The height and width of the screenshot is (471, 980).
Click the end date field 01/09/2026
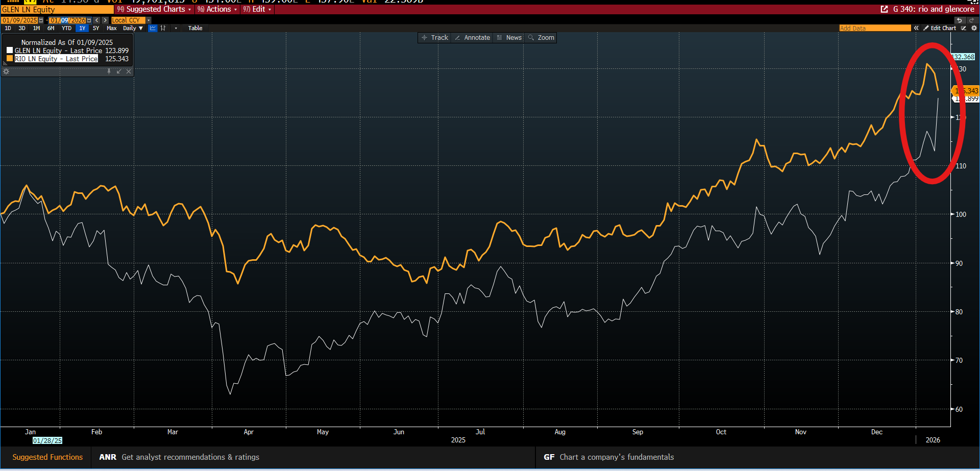[x=67, y=20]
